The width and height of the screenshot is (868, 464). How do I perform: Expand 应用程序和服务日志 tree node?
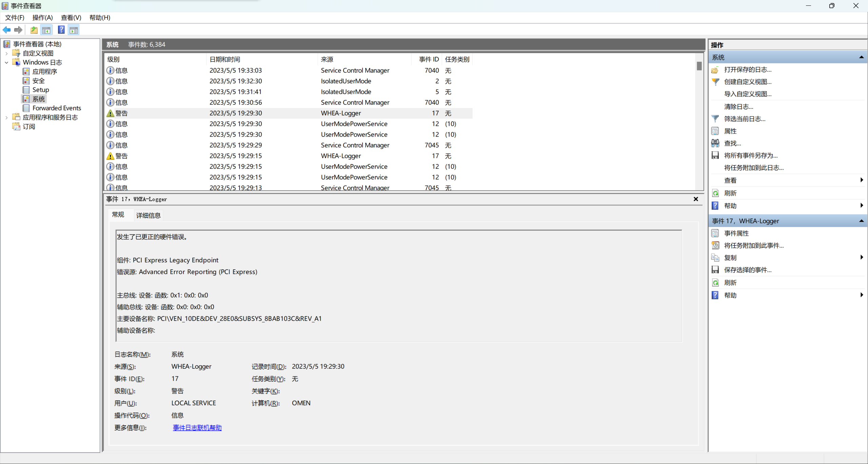6,117
